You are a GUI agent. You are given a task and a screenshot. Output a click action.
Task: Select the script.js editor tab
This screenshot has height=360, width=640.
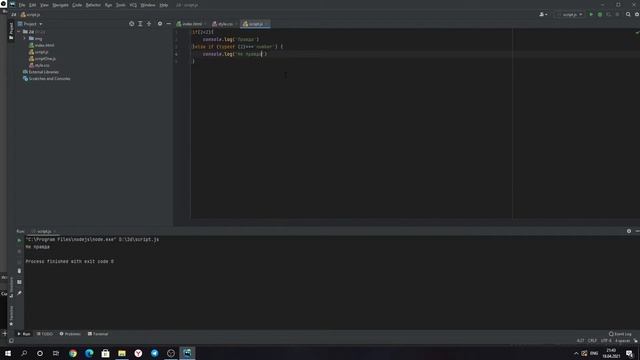[x=255, y=24]
